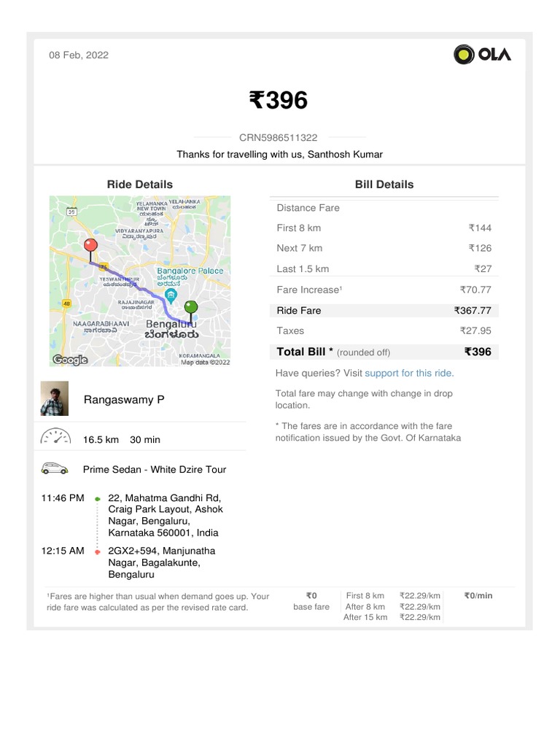Click the route map thumbnail
The width and height of the screenshot is (560, 747).
pyautogui.click(x=140, y=281)
